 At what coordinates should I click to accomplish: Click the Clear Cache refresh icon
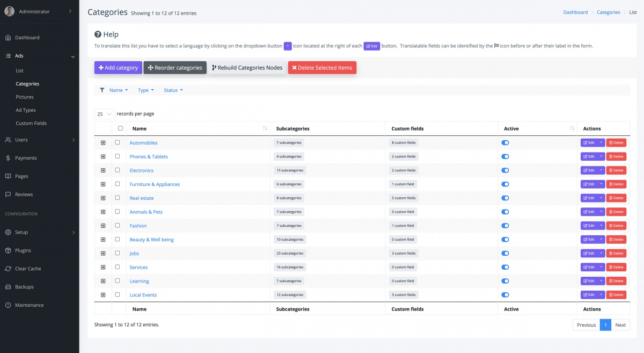pyautogui.click(x=8, y=269)
